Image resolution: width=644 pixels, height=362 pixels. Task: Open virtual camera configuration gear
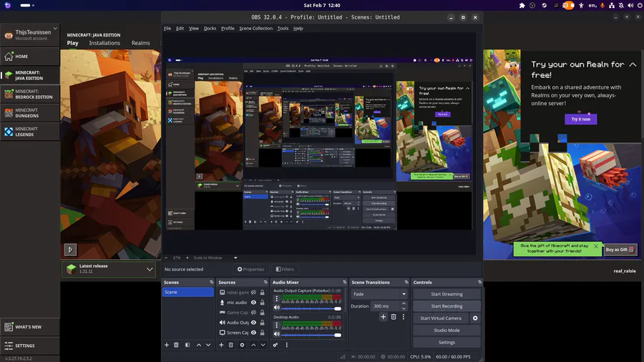(x=475, y=318)
